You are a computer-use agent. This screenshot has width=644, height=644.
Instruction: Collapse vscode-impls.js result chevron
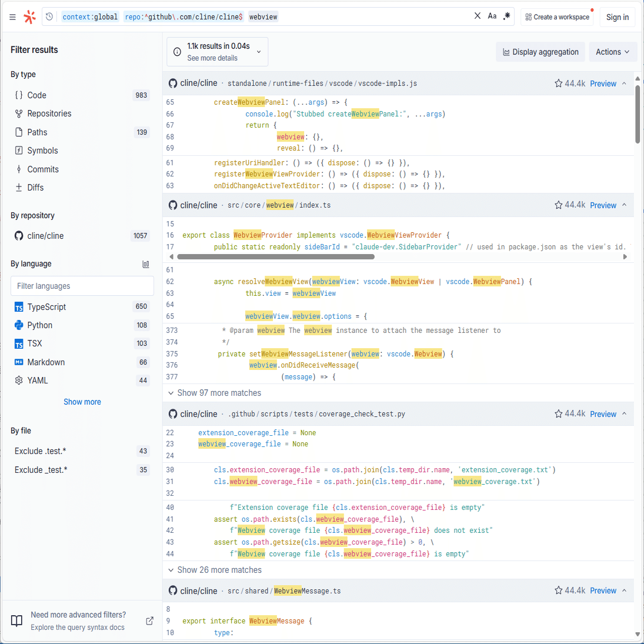pos(624,84)
